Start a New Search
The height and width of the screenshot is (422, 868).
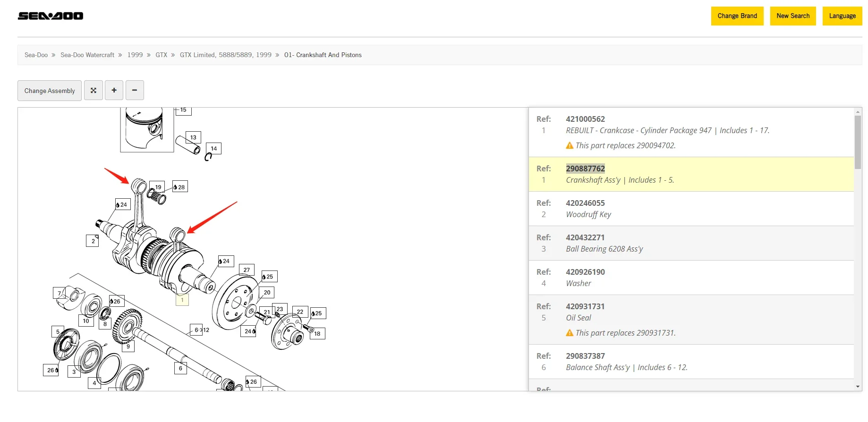pyautogui.click(x=793, y=16)
